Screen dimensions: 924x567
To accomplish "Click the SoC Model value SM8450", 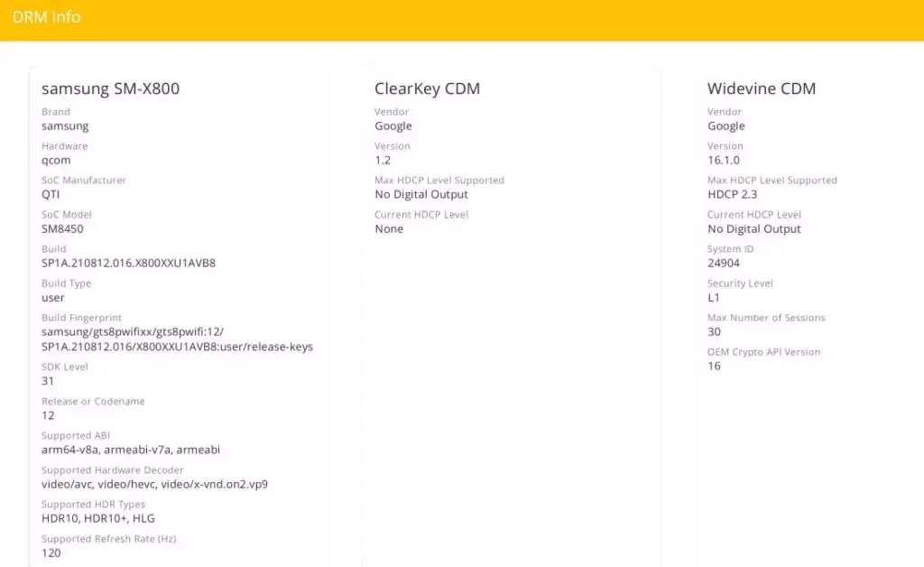I will click(x=62, y=228).
